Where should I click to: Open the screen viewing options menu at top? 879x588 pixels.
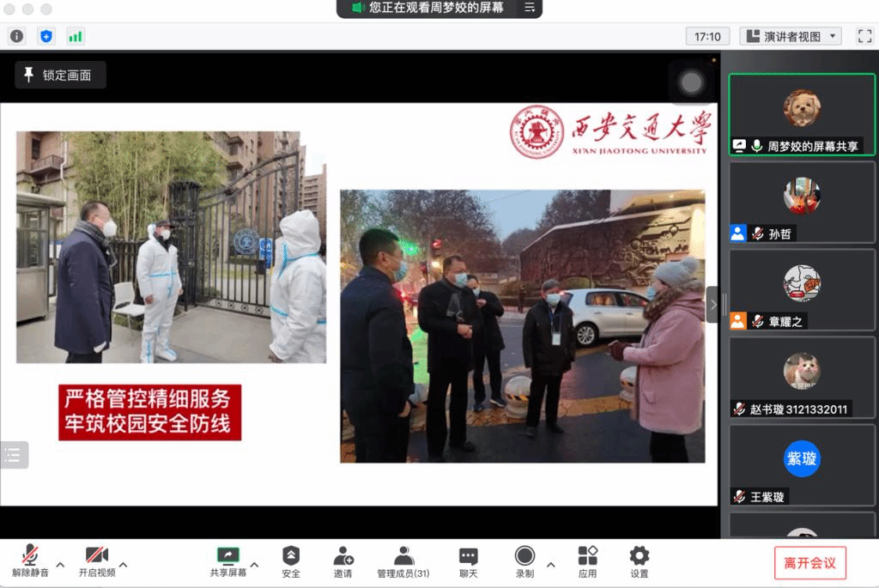tap(530, 8)
